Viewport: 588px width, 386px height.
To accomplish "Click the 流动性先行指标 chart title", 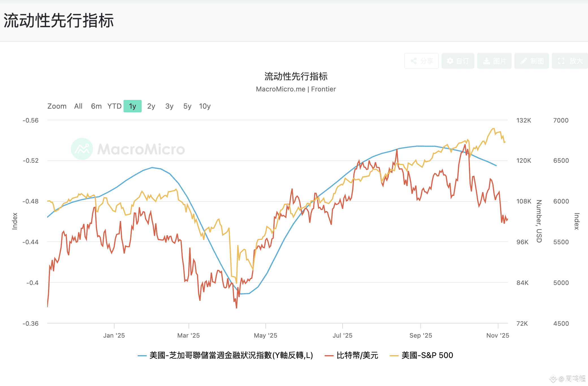I will [296, 76].
